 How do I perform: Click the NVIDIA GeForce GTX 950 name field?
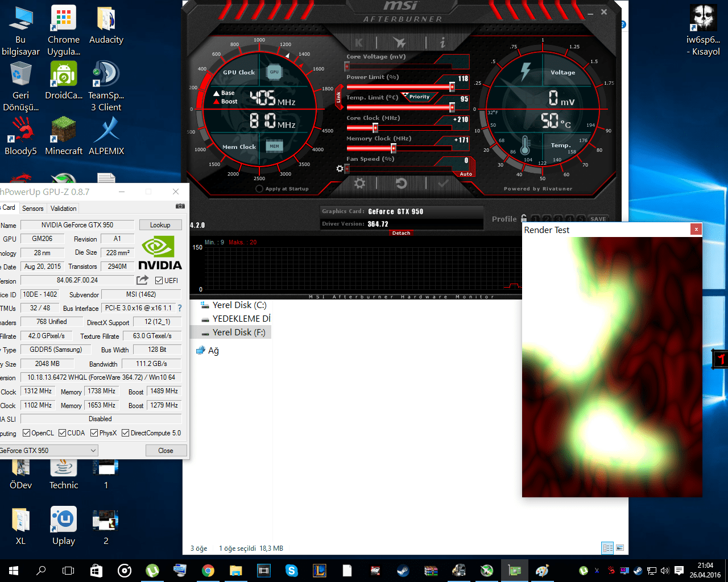tap(77, 225)
